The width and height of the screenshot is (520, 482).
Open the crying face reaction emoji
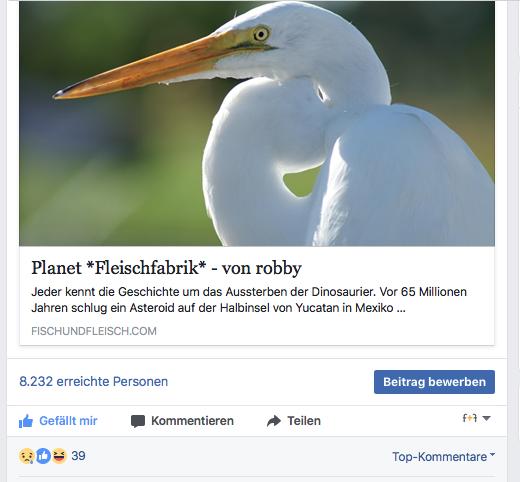pyautogui.click(x=27, y=456)
